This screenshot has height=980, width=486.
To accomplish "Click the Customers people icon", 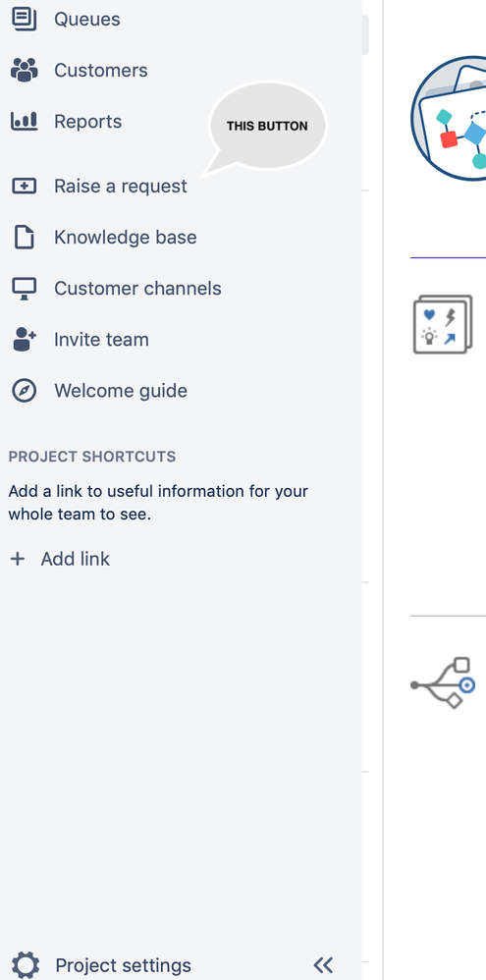I will pos(24,70).
